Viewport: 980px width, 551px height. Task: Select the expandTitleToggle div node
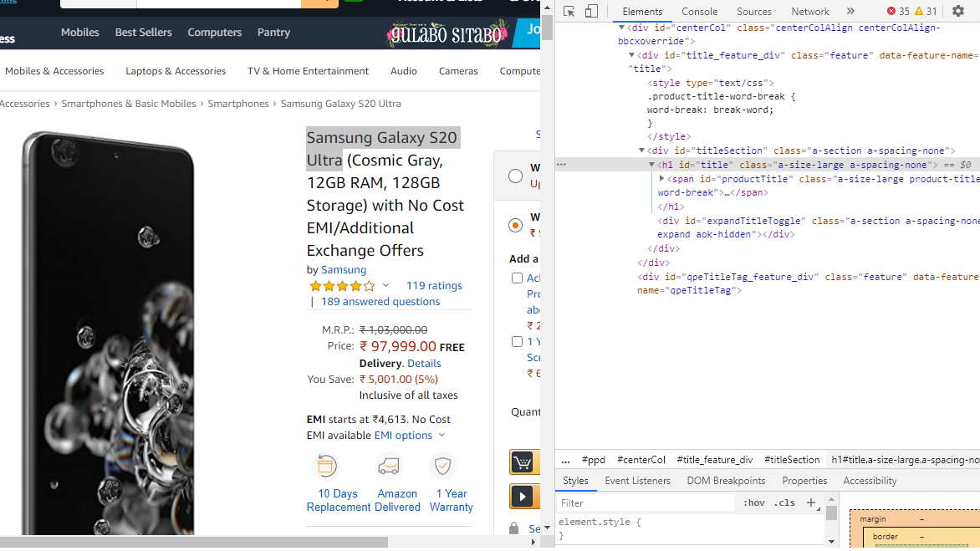click(819, 227)
